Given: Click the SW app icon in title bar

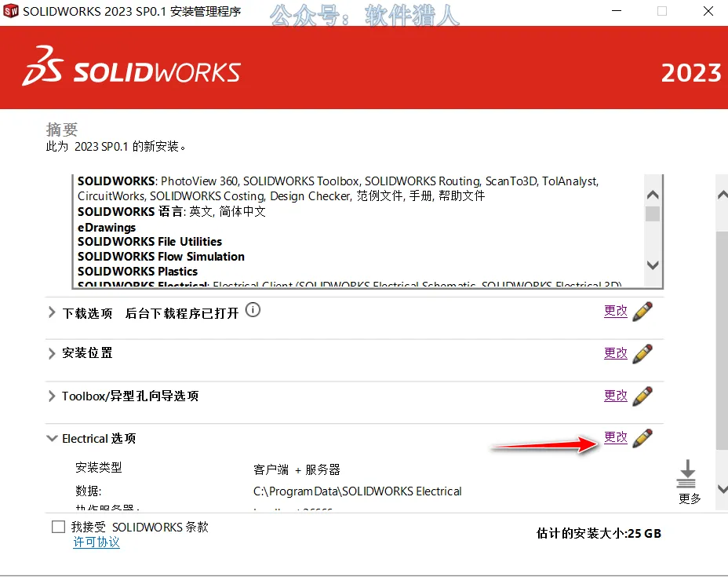Looking at the screenshot, I should click(x=11, y=11).
